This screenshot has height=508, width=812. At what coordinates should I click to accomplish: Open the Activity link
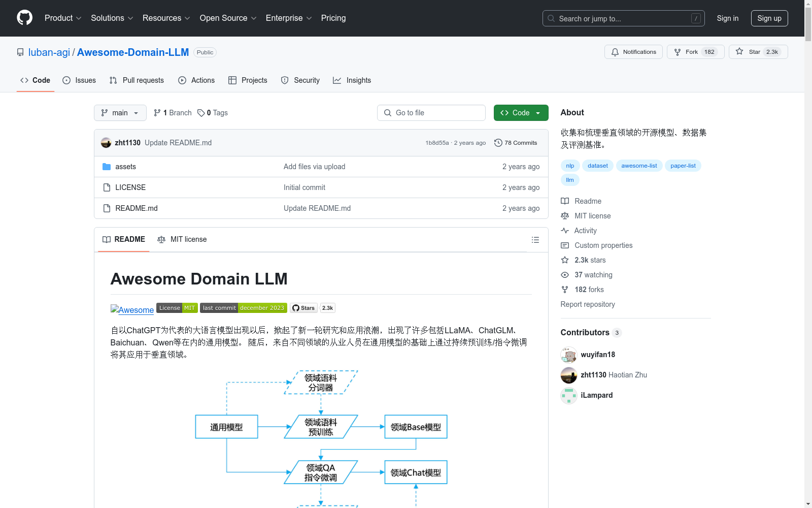(x=579, y=231)
